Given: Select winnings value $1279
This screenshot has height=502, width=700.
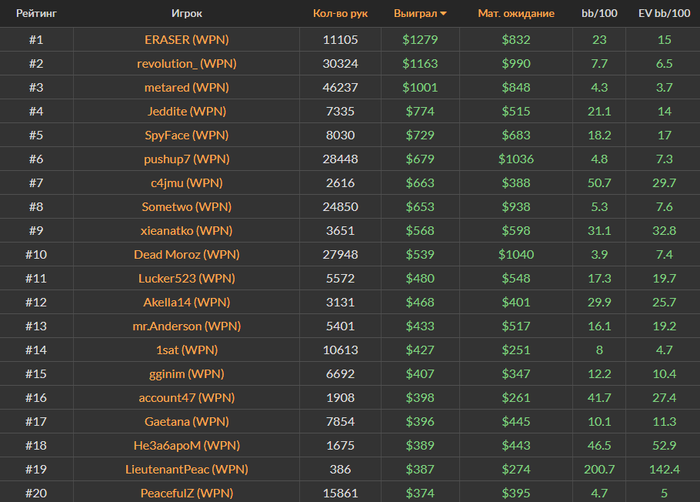Looking at the screenshot, I should [x=420, y=40].
